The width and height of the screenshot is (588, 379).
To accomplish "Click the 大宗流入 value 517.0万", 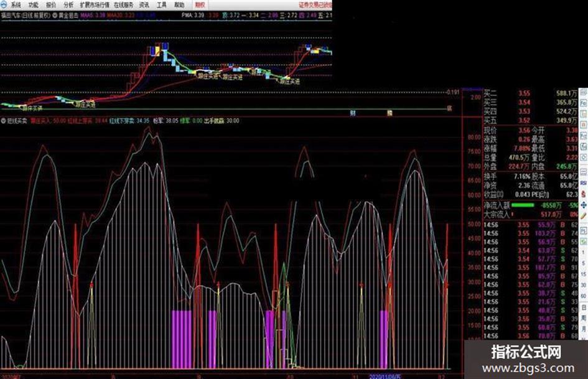I will coord(551,214).
